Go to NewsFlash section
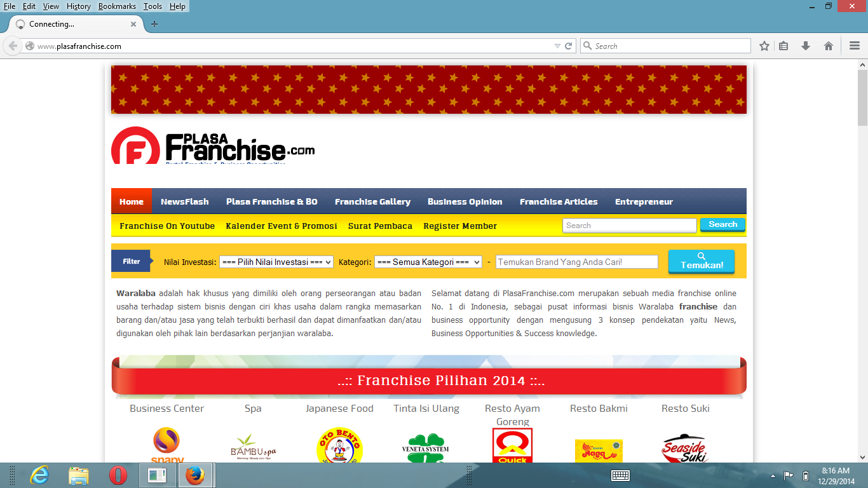 coord(185,201)
